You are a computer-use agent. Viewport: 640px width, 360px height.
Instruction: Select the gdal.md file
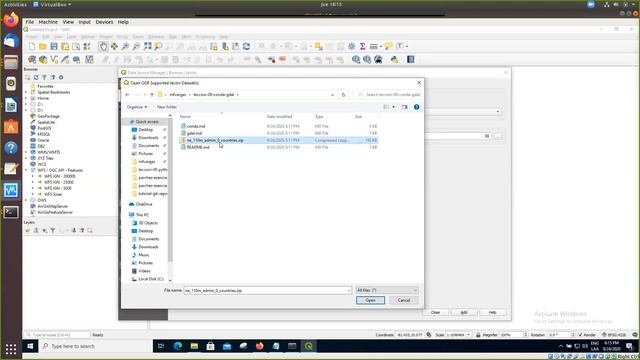(194, 133)
